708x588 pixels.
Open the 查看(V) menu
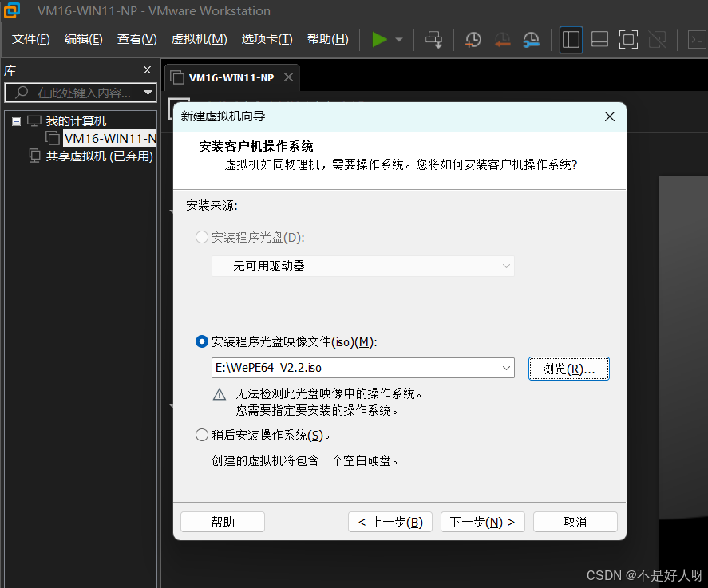click(x=136, y=39)
